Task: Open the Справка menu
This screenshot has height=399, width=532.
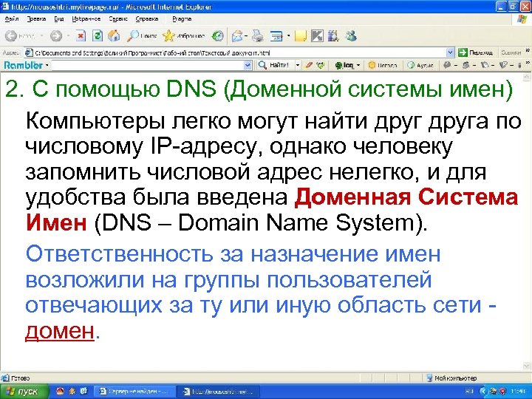Action: pos(147,19)
